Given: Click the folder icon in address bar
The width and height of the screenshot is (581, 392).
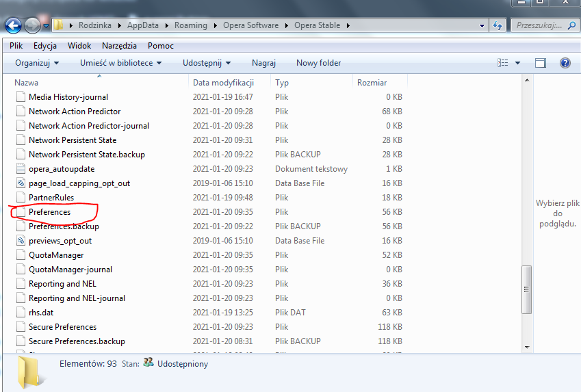Looking at the screenshot, I should 58,25.
